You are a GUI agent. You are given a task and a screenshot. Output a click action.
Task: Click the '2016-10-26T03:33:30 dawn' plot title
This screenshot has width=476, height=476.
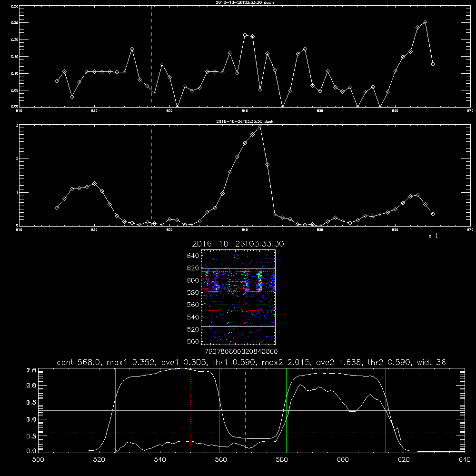coord(245,2)
